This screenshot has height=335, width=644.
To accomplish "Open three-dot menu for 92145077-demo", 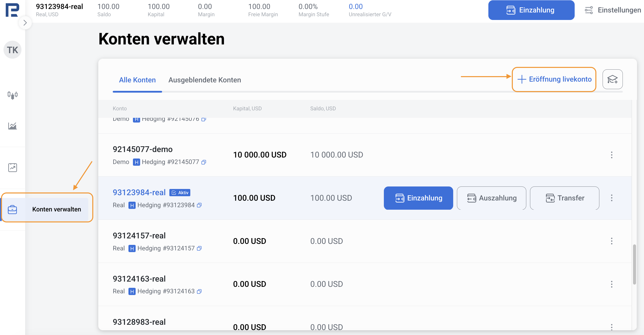I will coord(612,155).
